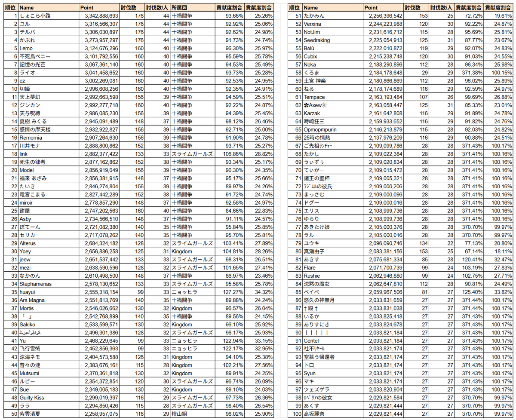516x420 pixels.
Task: Select the name cell "悠久の神無月"
Action: click(x=332, y=300)
